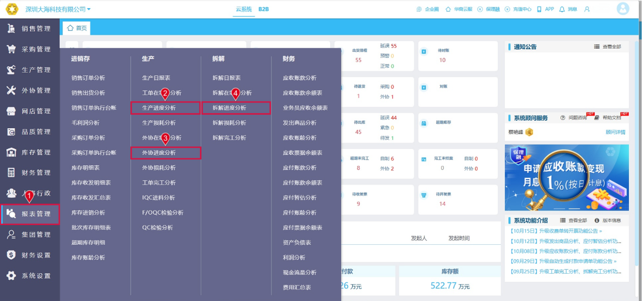Viewport: 644px width, 301px height.
Task: Click 版本信息 info icon
Action: [x=608, y=220]
